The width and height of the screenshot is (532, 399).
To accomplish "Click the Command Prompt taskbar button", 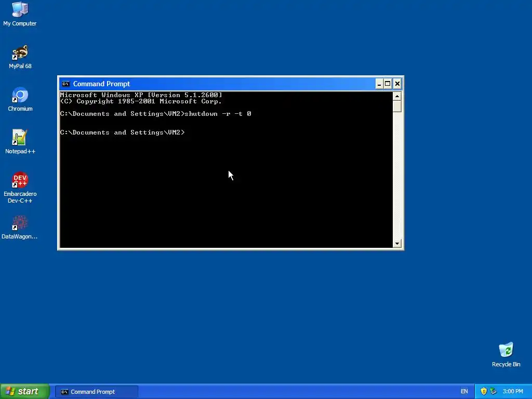I will [97, 392].
